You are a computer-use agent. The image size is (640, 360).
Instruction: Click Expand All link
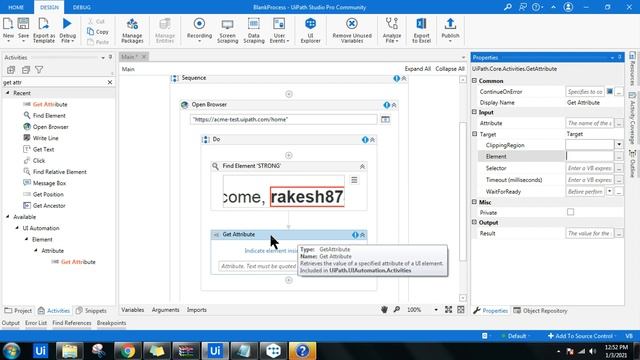[x=418, y=69]
